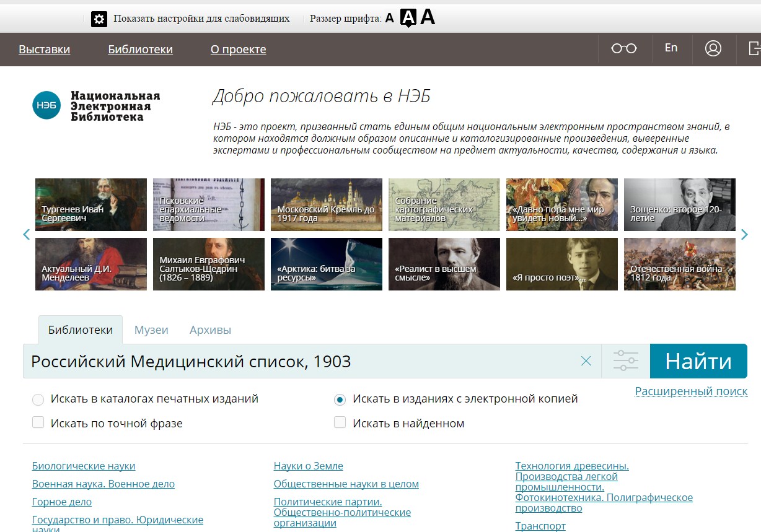Image resolution: width=761 pixels, height=532 pixels.
Task: Open the Библиотеки top menu item
Action: 140,50
